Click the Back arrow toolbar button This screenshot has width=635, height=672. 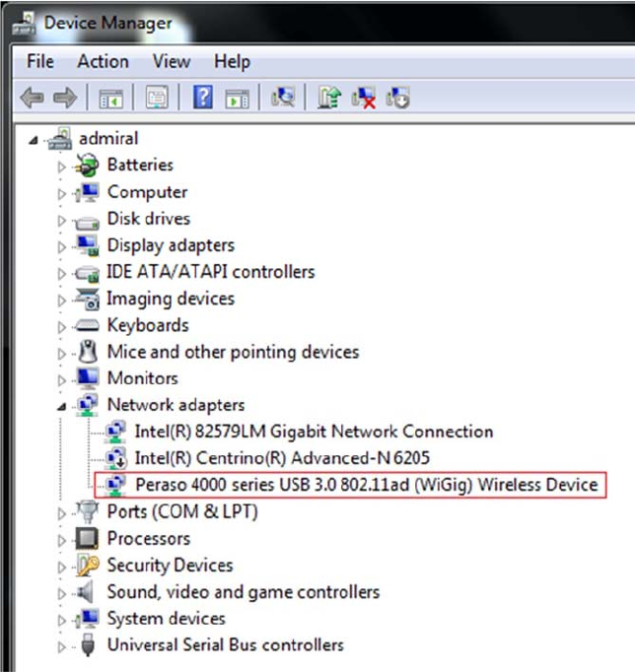[x=32, y=98]
